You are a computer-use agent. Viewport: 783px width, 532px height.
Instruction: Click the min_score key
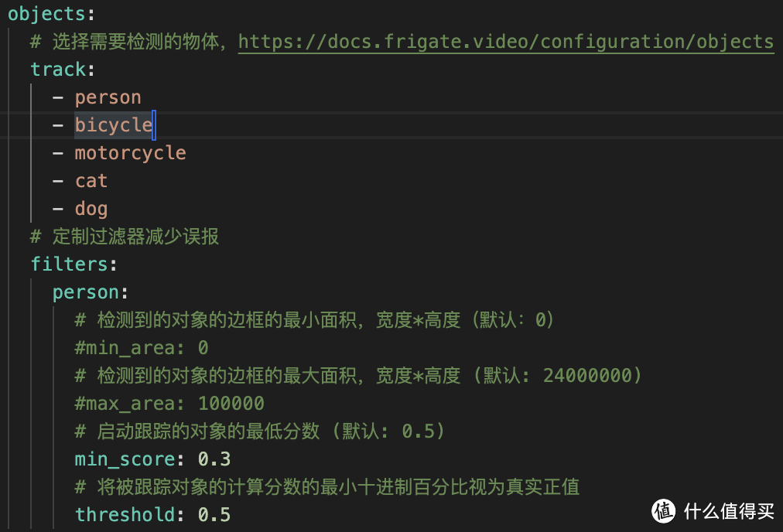click(125, 459)
